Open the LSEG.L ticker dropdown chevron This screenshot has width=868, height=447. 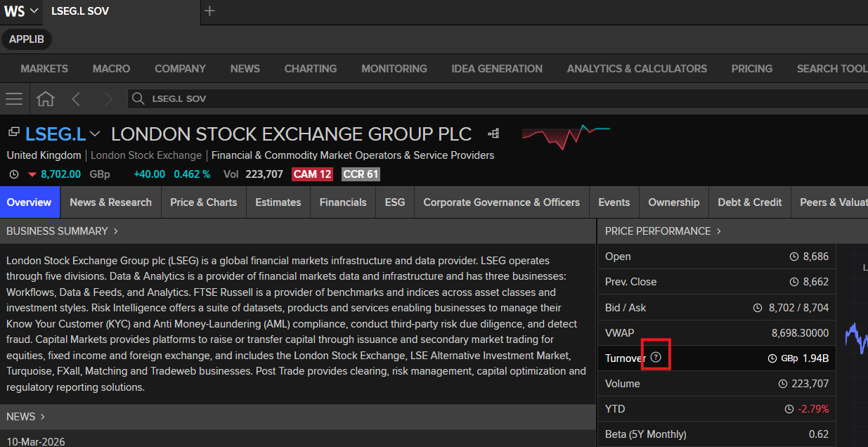pyautogui.click(x=95, y=134)
